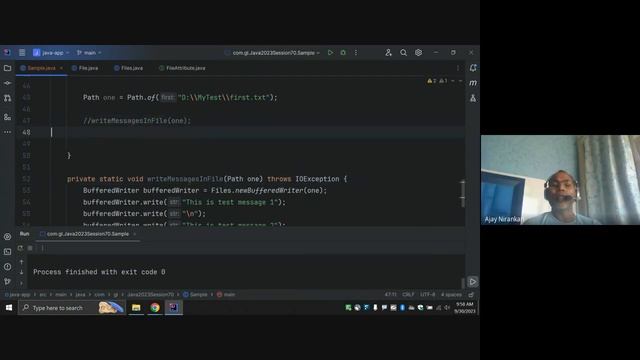
Task: Close the Sample run tab
Action: 135,234
